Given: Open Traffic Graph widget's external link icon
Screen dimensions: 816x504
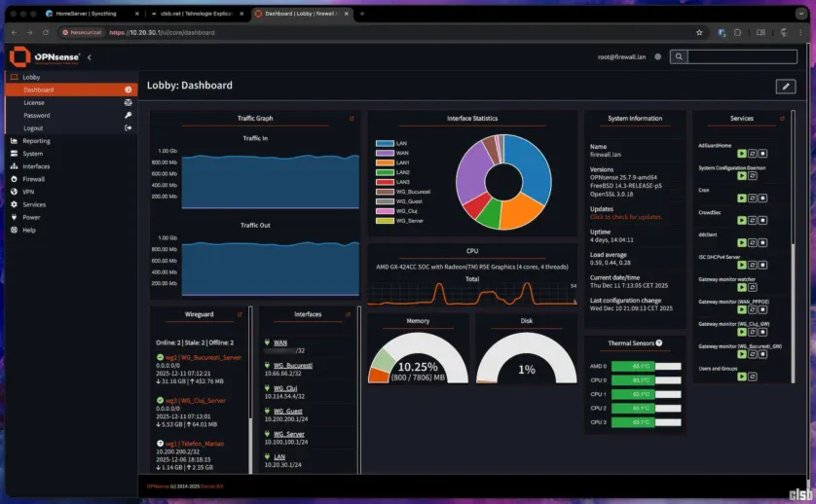Looking at the screenshot, I should coord(351,119).
